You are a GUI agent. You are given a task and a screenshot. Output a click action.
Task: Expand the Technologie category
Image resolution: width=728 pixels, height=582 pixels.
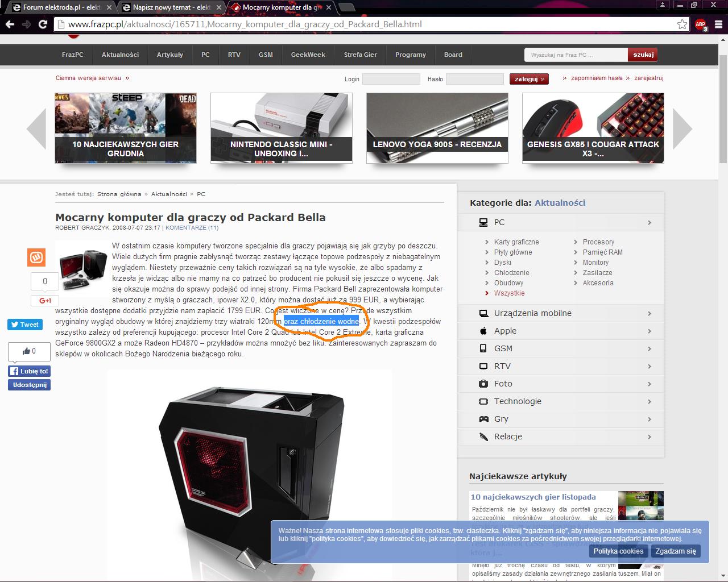pos(560,401)
